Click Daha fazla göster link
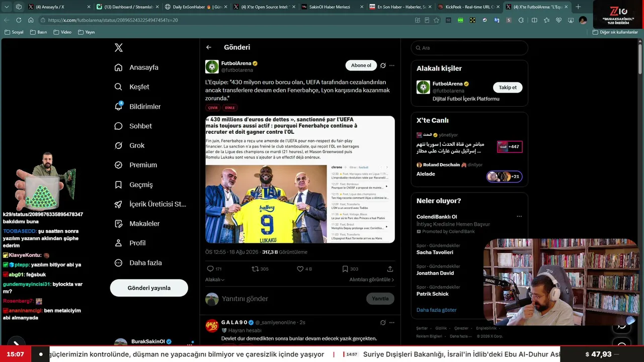This screenshot has height=362, width=644. tap(437, 310)
